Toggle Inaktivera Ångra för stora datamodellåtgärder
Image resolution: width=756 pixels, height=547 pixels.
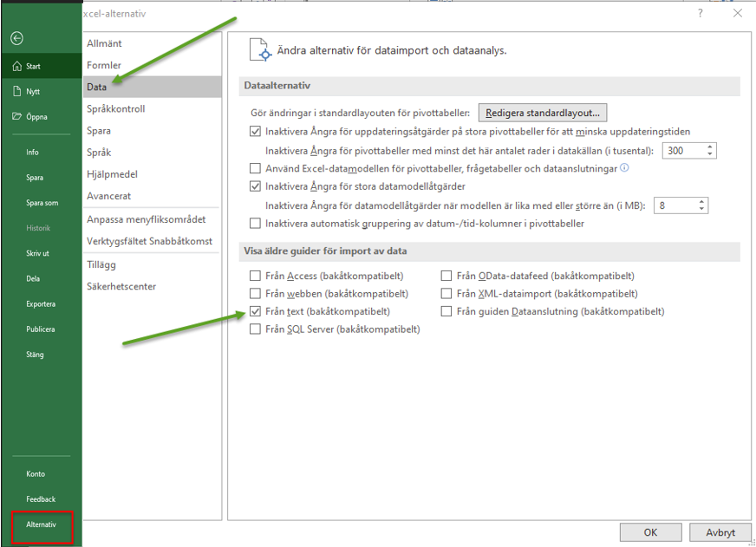point(255,186)
